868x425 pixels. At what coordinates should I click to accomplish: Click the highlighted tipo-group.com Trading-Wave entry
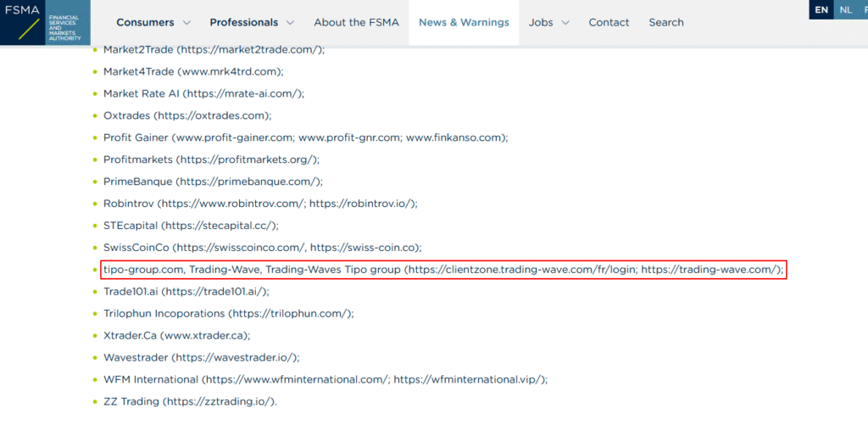tap(443, 270)
